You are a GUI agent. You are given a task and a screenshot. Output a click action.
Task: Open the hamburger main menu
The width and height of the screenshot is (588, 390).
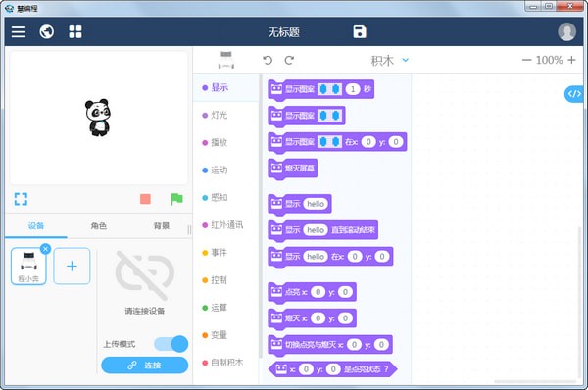(x=19, y=32)
